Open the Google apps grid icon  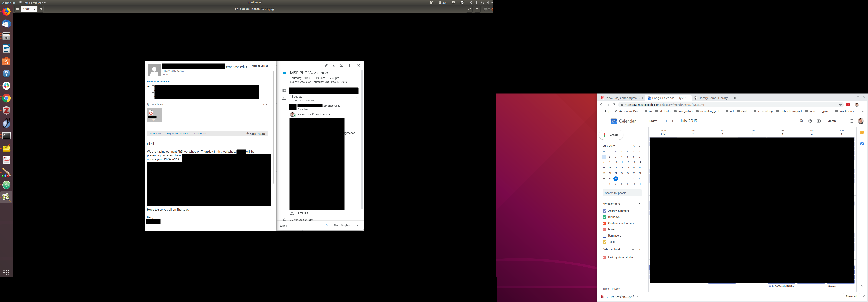pyautogui.click(x=851, y=121)
